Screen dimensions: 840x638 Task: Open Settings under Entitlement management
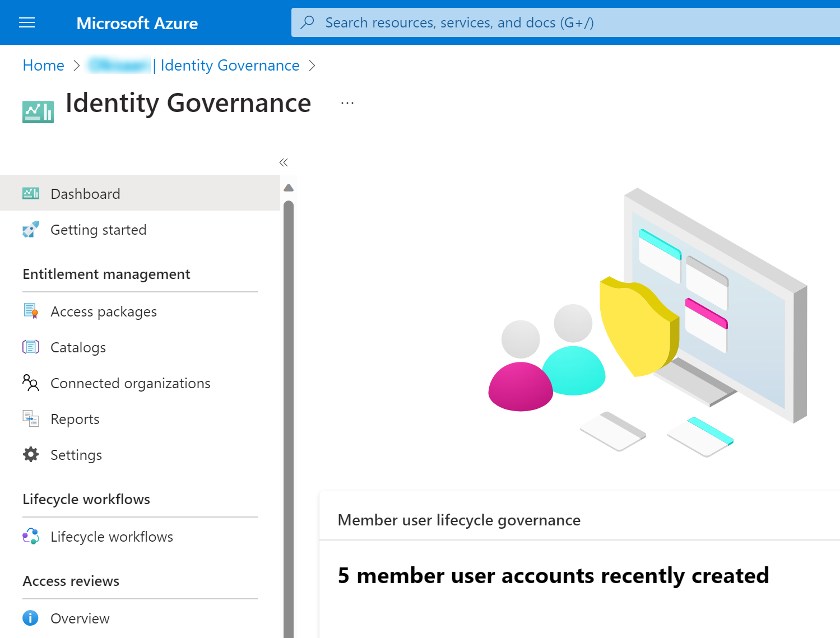coord(140,454)
